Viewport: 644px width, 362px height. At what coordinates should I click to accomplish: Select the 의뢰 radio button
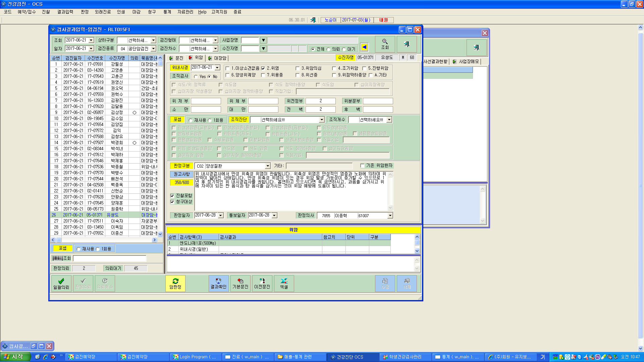pos(328,49)
